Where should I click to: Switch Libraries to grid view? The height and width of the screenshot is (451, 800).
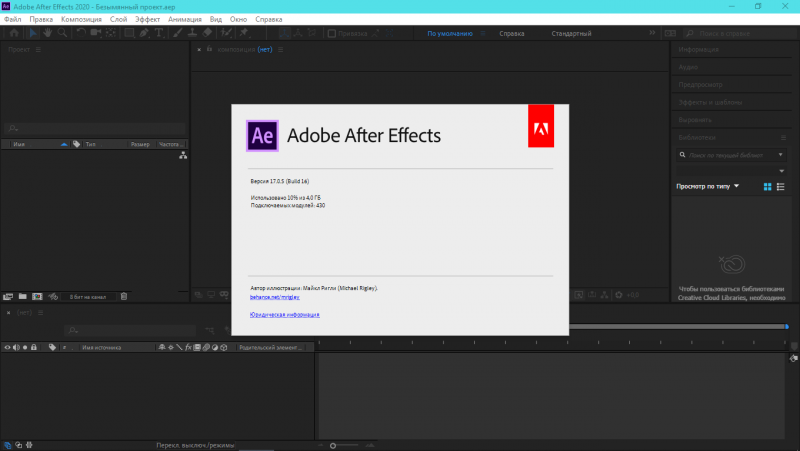click(768, 186)
